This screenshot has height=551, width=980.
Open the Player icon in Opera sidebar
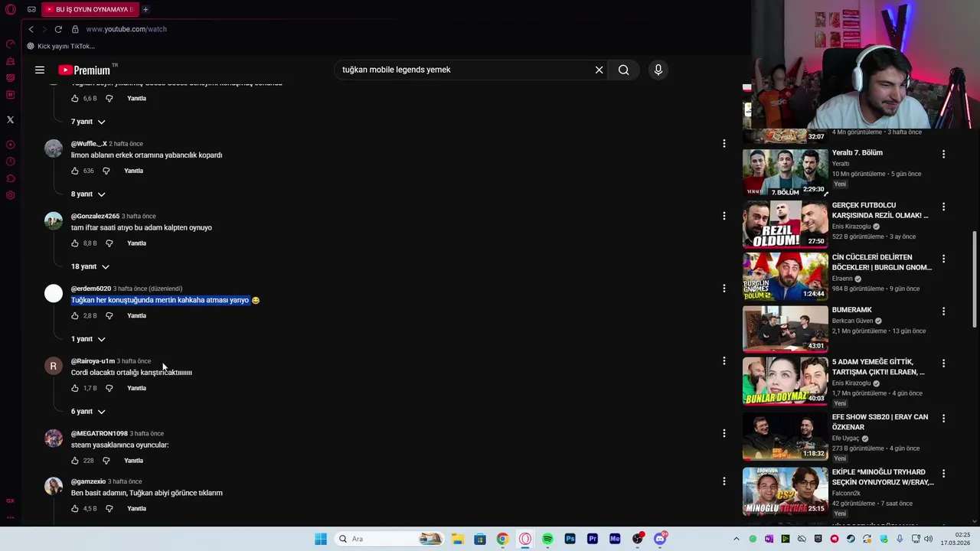[11, 145]
